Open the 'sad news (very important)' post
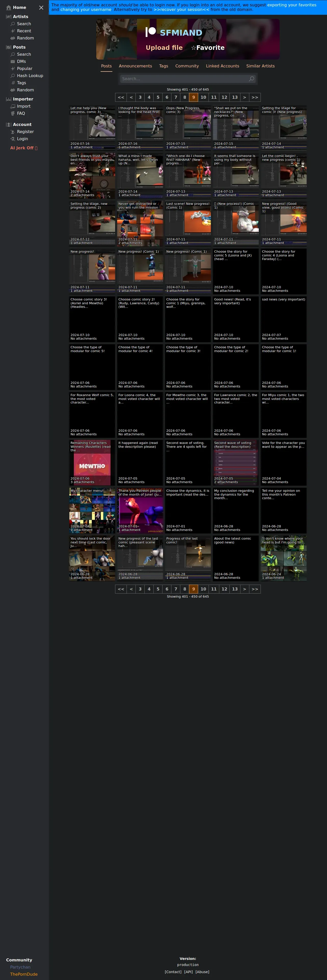 tap(284, 319)
